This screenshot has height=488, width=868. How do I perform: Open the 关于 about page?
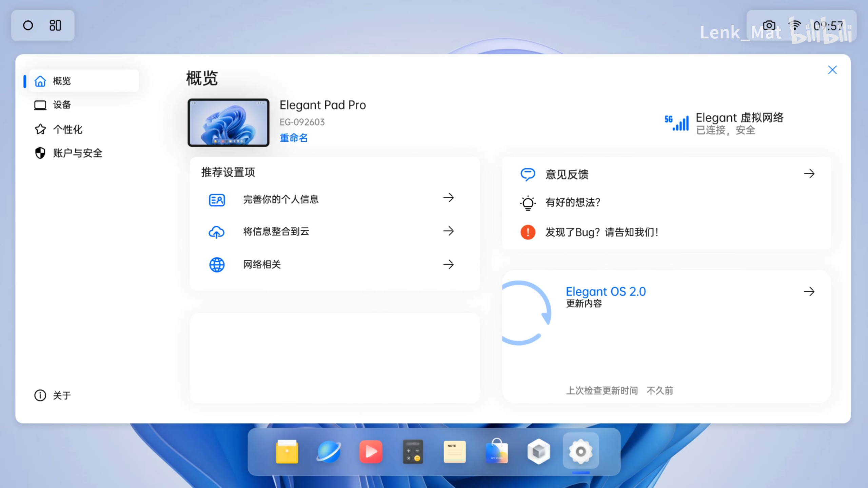[x=62, y=395]
